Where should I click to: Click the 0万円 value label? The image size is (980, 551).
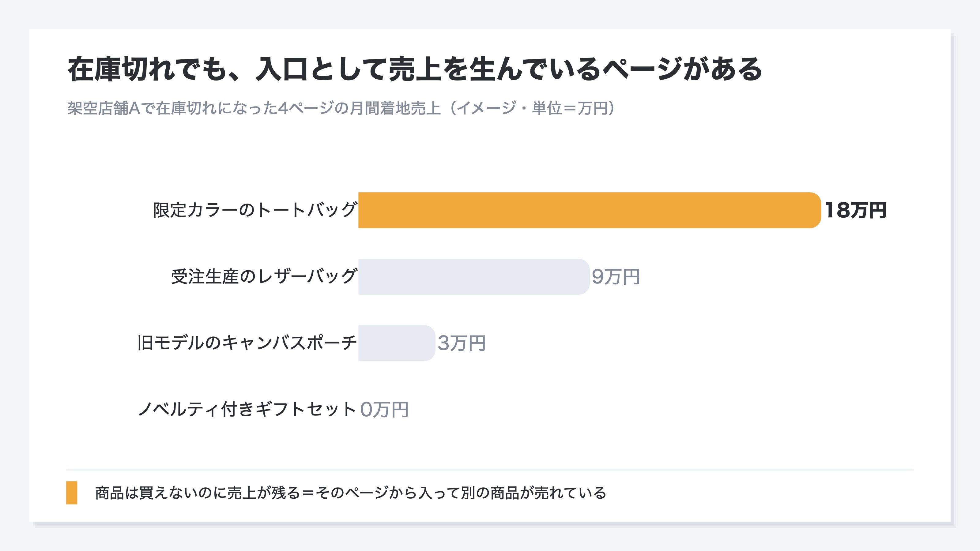click(384, 410)
